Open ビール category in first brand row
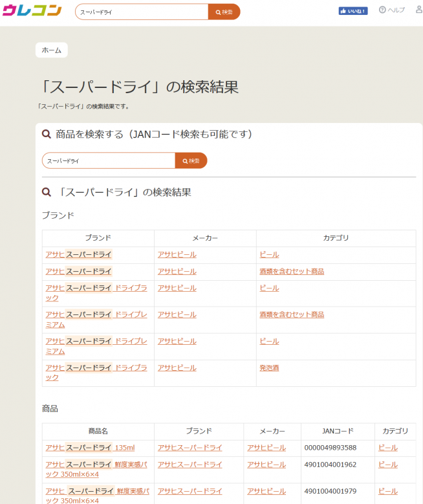Image resolution: width=423 pixels, height=504 pixels. pyautogui.click(x=269, y=254)
